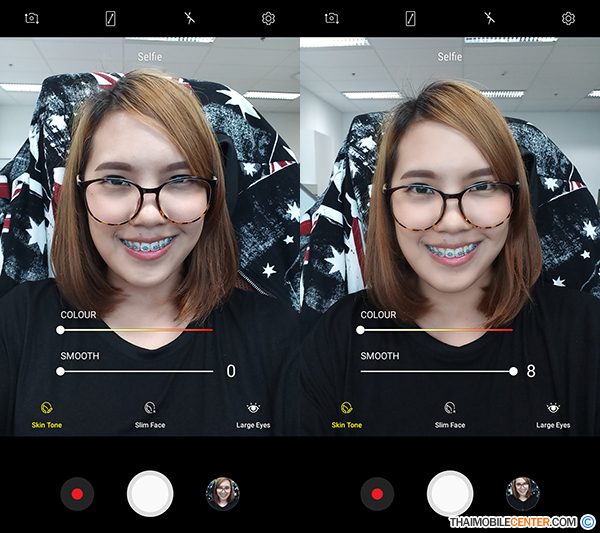The height and width of the screenshot is (533, 600).
Task: Tap the Selfie mode label in the right screenshot
Action: pos(450,57)
